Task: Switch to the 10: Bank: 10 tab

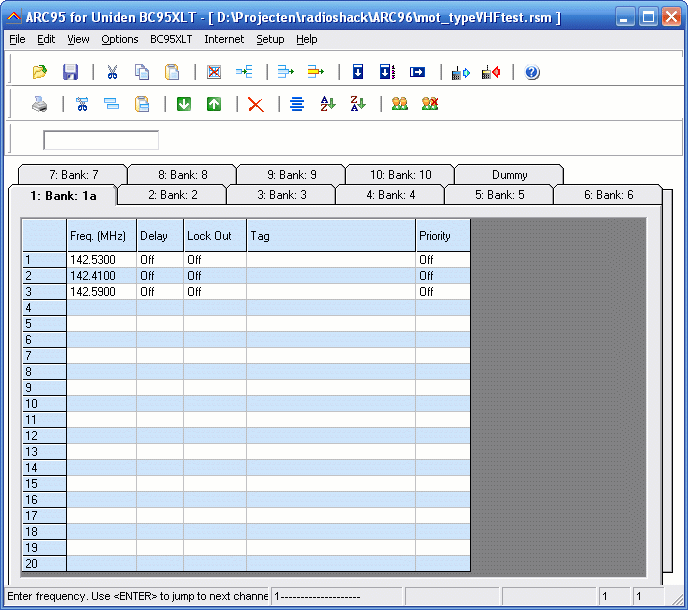Action: click(x=401, y=175)
